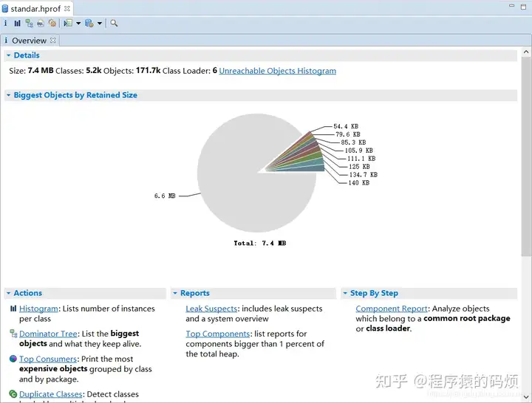The width and height of the screenshot is (532, 403).
Task: Click the Histogram icon in the Actions list
Action: (13, 309)
